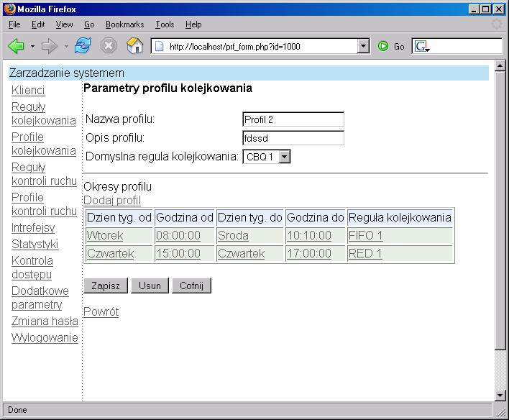Click the Nazwa profilu input field
This screenshot has height=420, width=509.
(x=293, y=119)
